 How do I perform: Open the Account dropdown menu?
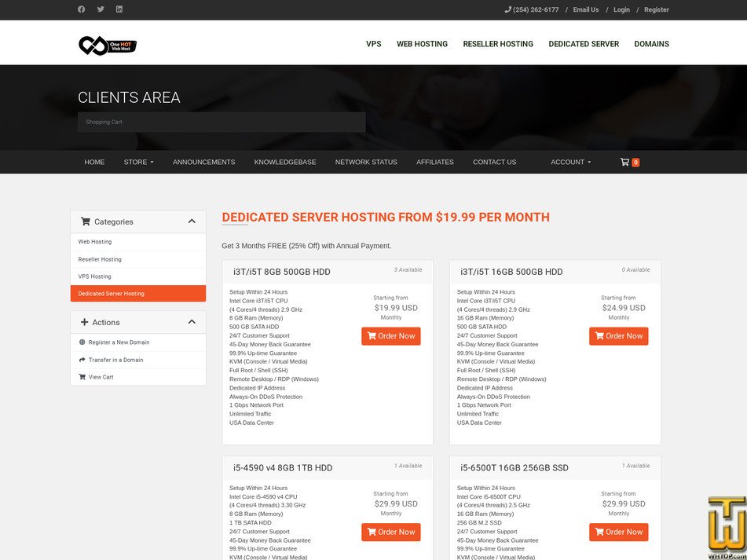click(x=571, y=162)
